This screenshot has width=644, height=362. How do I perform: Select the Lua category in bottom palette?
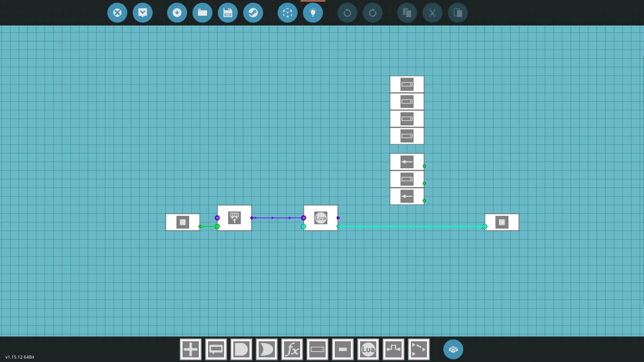click(x=368, y=350)
